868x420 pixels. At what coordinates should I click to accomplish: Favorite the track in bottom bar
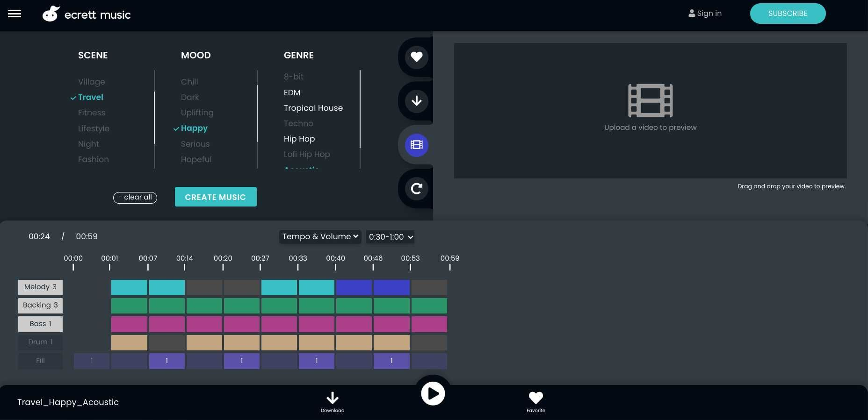coord(536,402)
